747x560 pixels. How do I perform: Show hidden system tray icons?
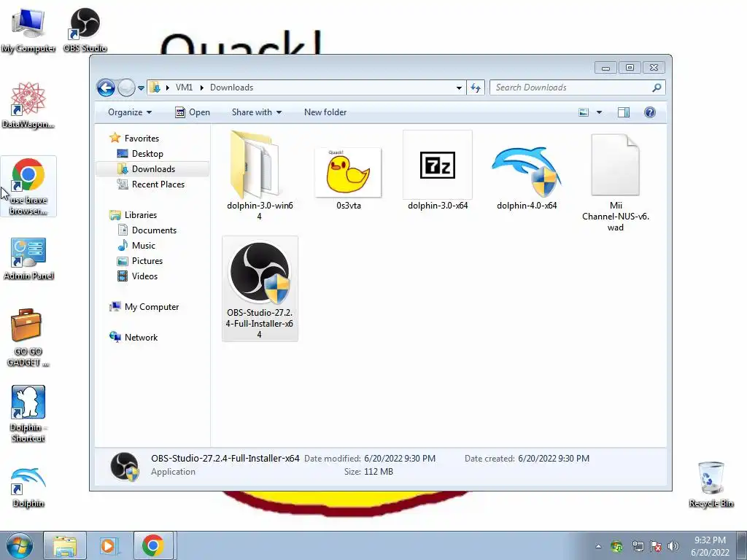coord(598,546)
